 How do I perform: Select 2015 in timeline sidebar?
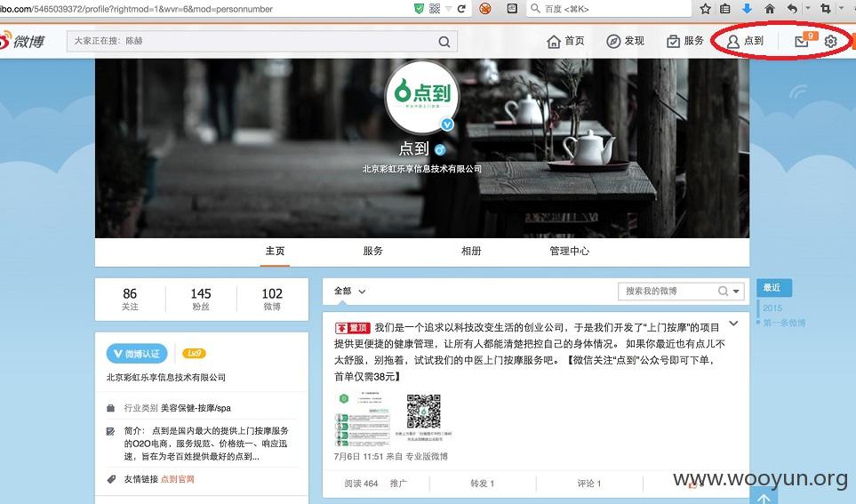772,308
